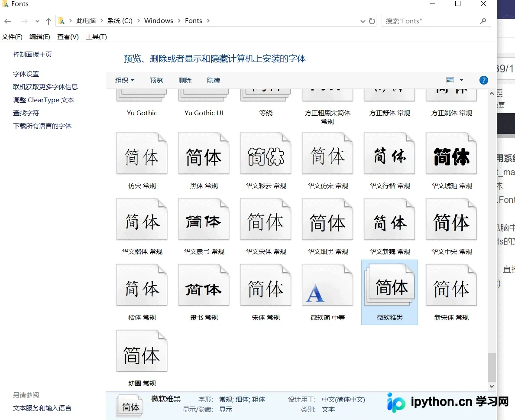Click the 搜索"Fonts" search field

tap(436, 21)
